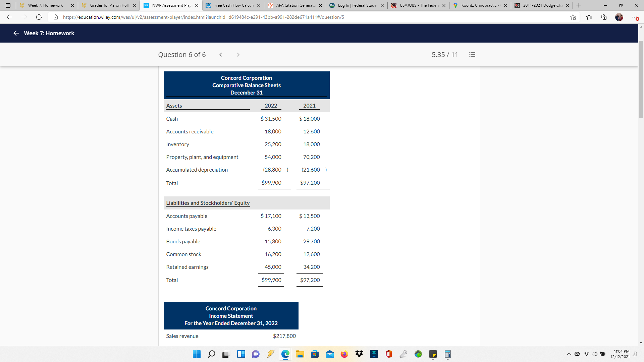Open the user profile avatar

pos(619,17)
